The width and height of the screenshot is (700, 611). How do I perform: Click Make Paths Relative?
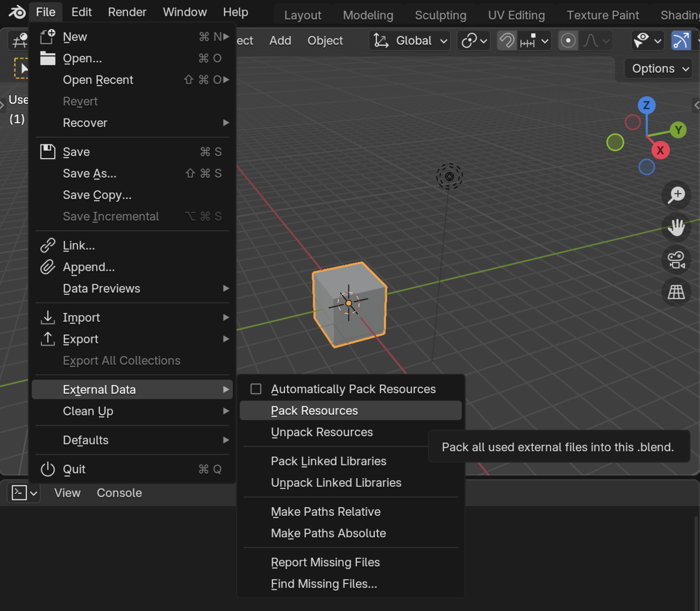325,511
